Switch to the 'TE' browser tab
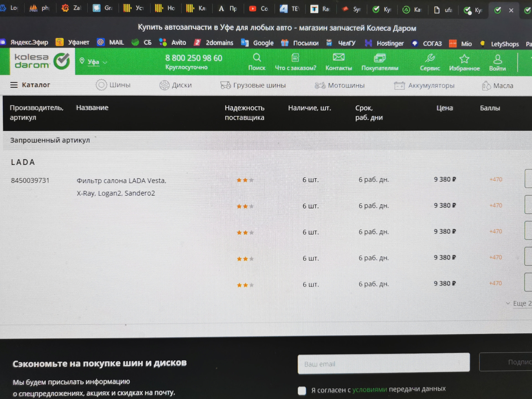 click(289, 9)
